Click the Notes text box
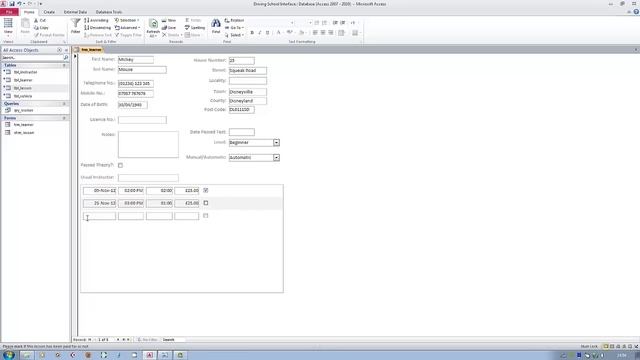 click(148, 144)
